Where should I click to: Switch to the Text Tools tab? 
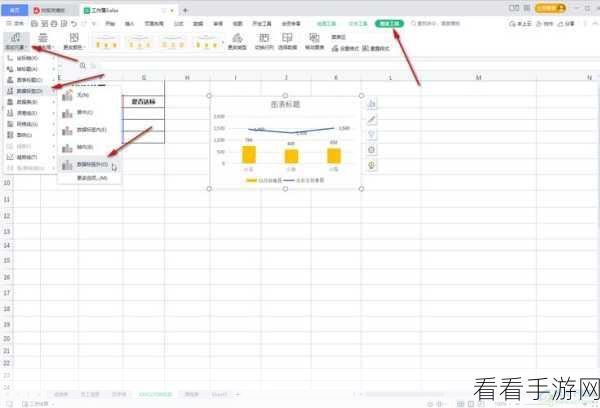(358, 23)
